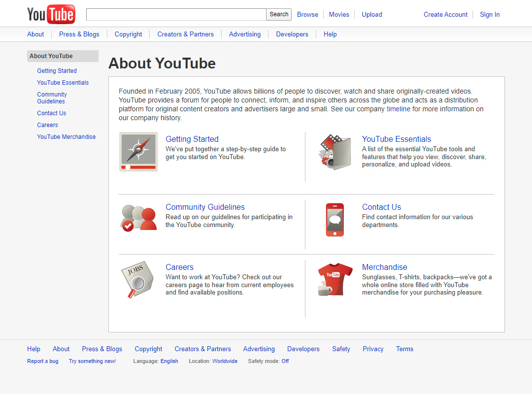Open Community Guidelines in the sidebar
This screenshot has width=532, height=394.
click(52, 98)
